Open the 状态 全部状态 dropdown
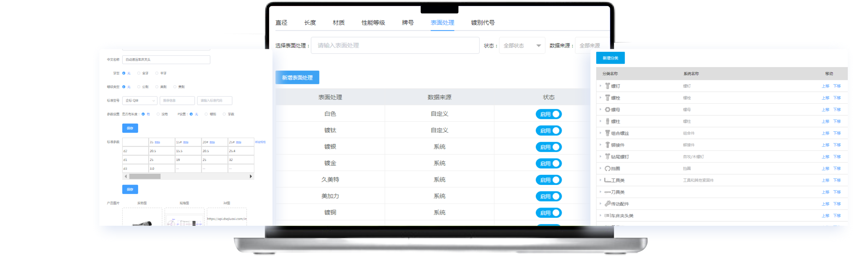 coord(522,45)
